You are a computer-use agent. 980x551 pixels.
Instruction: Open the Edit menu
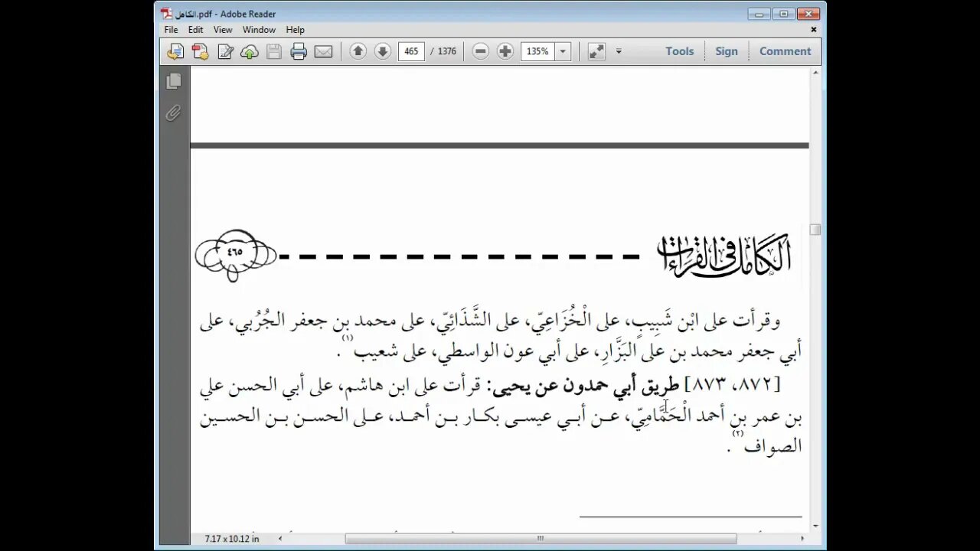coord(196,30)
